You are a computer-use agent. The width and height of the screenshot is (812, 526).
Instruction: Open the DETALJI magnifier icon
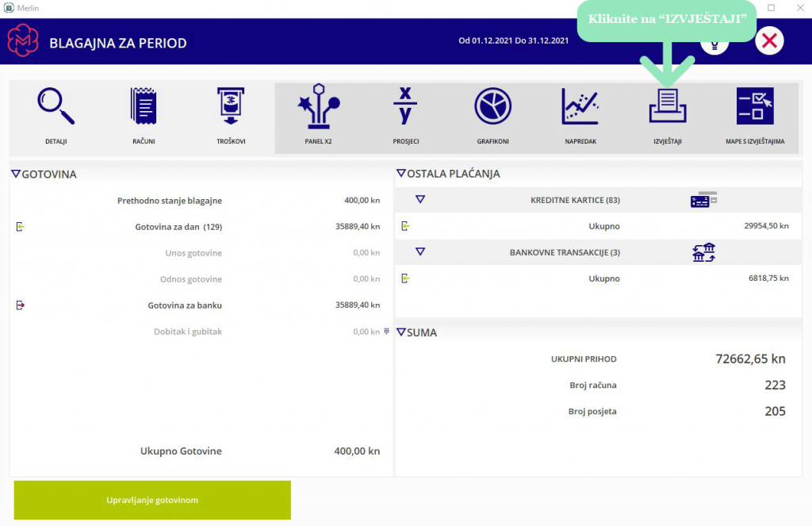56,107
